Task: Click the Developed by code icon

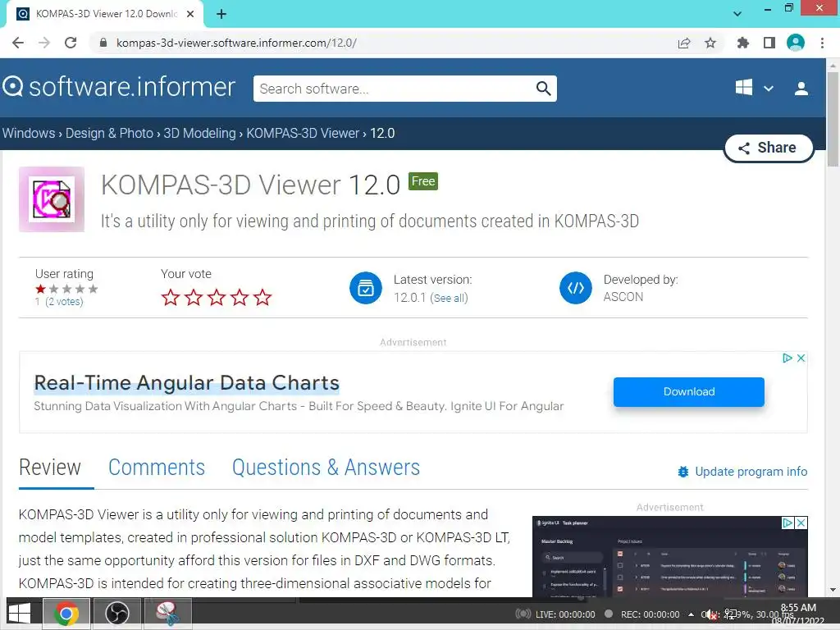Action: click(576, 288)
